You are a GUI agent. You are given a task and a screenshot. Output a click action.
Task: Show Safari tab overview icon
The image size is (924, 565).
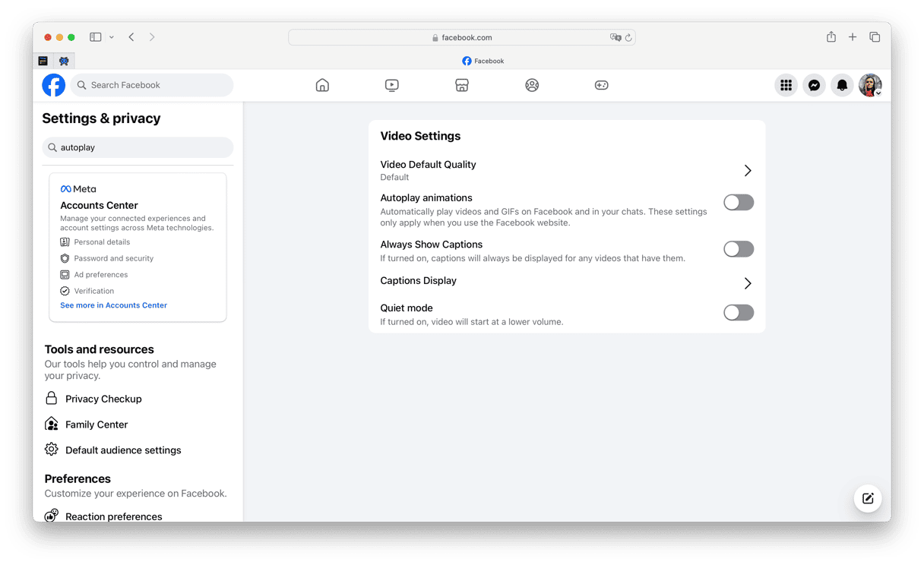[x=875, y=36]
